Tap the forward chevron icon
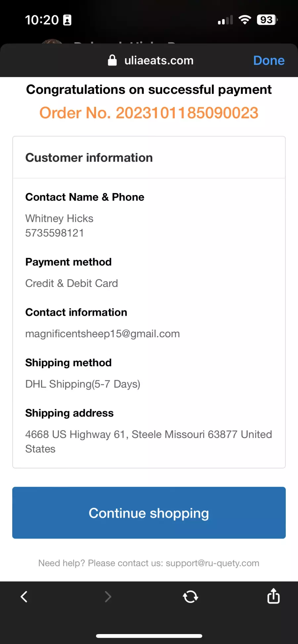Image resolution: width=298 pixels, height=644 pixels. click(108, 597)
